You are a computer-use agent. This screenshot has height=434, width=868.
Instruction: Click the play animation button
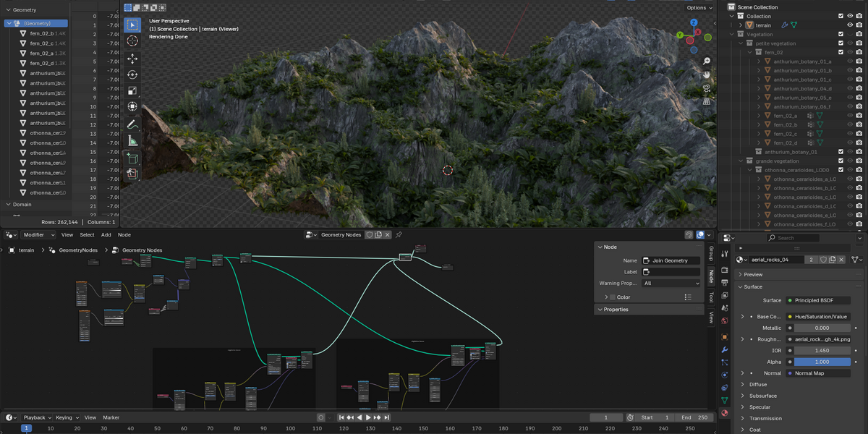click(368, 417)
